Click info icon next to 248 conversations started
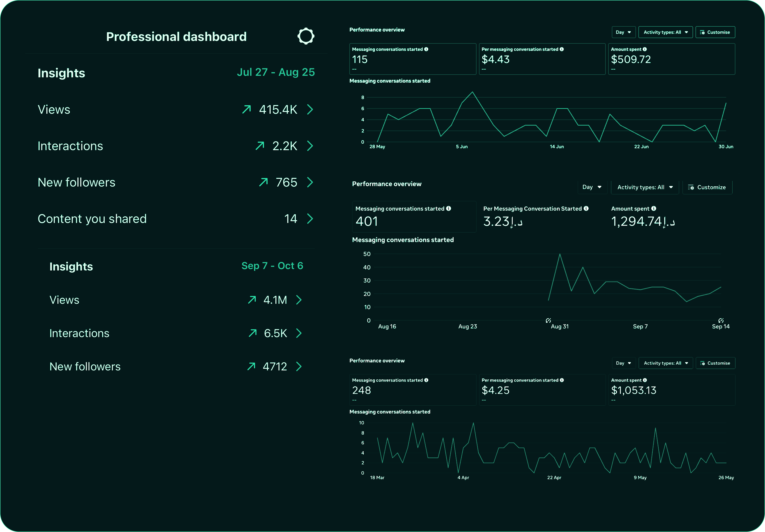 click(x=426, y=380)
